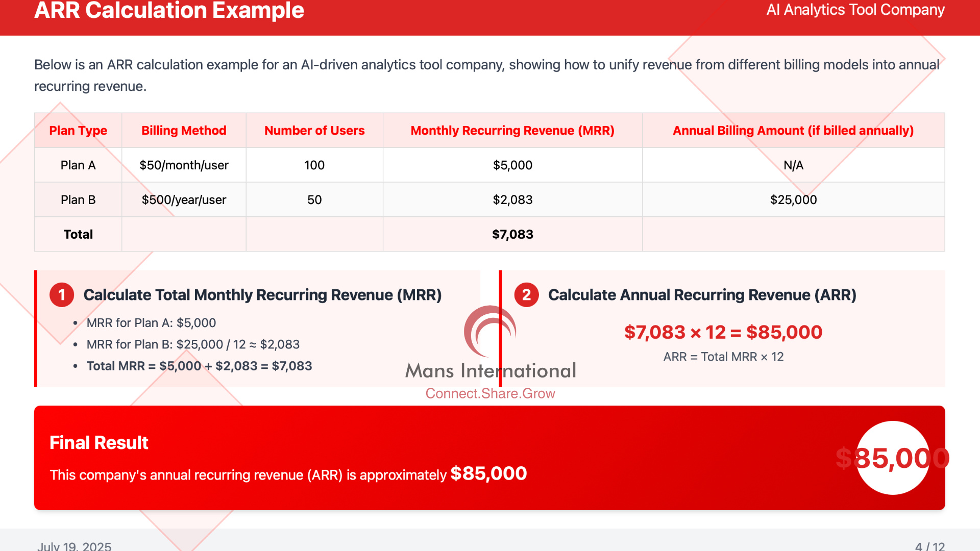This screenshot has width=980, height=551.
Task: Click the 'N/A' annual billing cell
Action: [793, 165]
